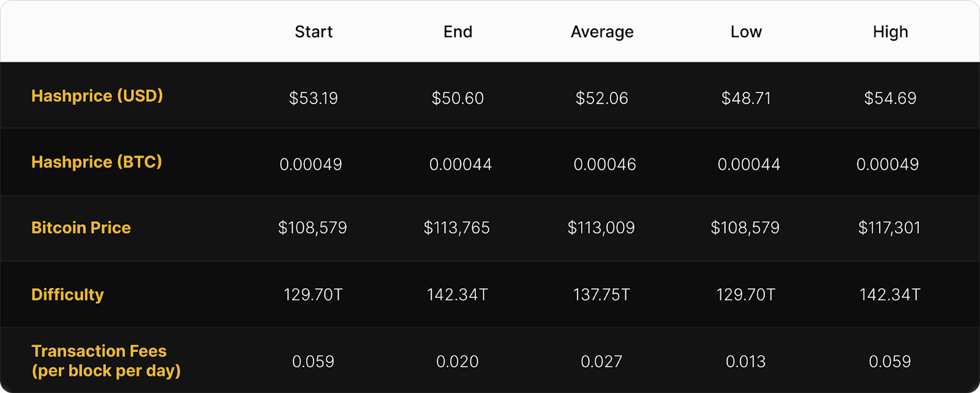Click the 129.70T start difficulty value

click(x=313, y=295)
